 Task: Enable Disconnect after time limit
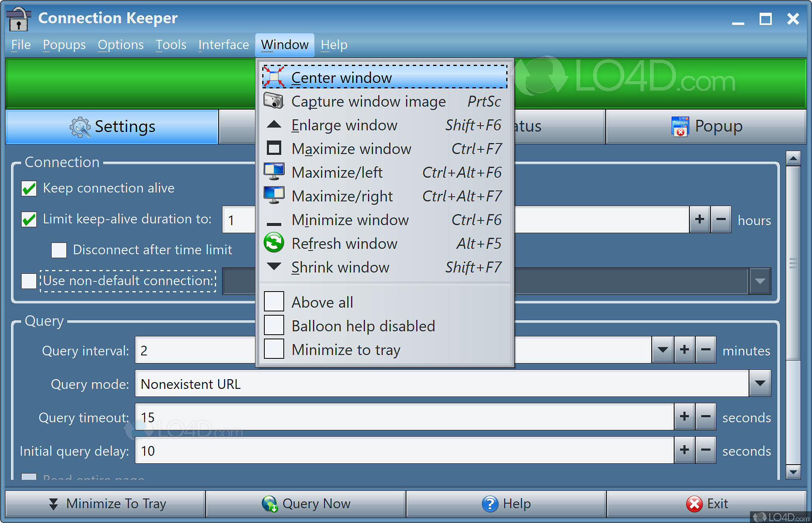tap(59, 250)
